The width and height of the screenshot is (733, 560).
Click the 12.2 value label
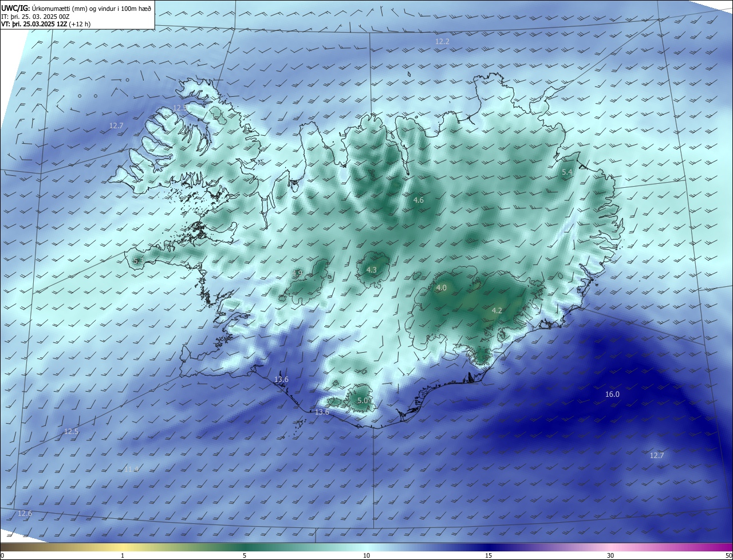tap(442, 42)
